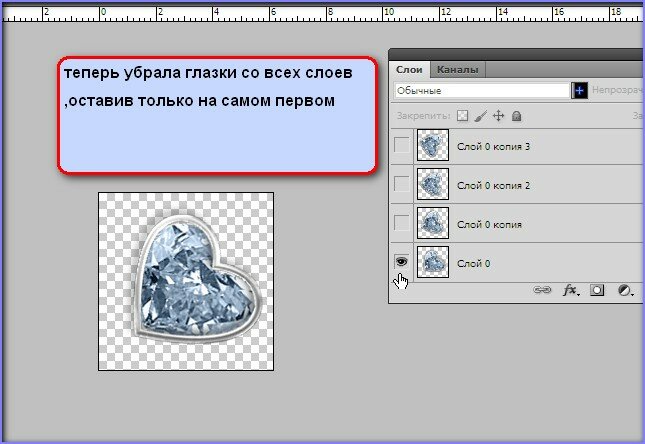This screenshot has width=645, height=444.
Task: Click the lock transparent pixels icon
Action: click(462, 116)
